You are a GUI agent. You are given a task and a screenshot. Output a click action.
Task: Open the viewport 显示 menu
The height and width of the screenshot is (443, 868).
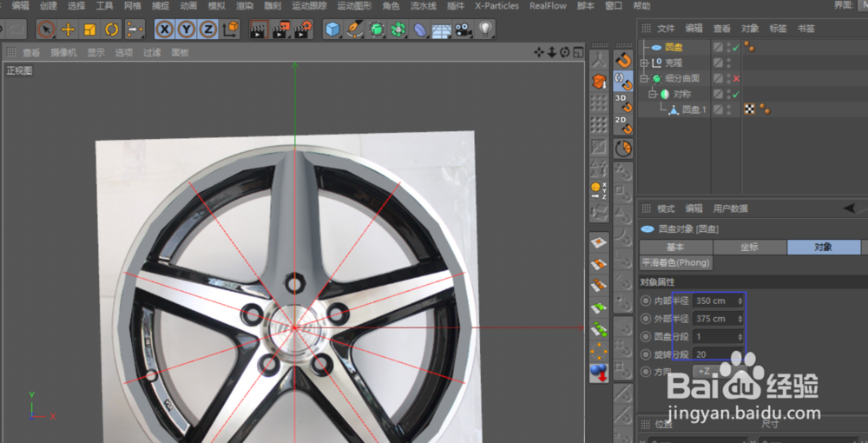click(x=95, y=53)
